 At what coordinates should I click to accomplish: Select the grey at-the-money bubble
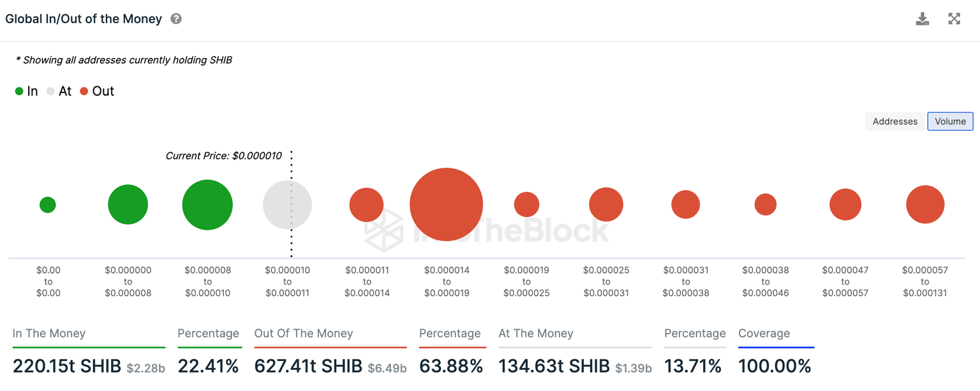[287, 204]
